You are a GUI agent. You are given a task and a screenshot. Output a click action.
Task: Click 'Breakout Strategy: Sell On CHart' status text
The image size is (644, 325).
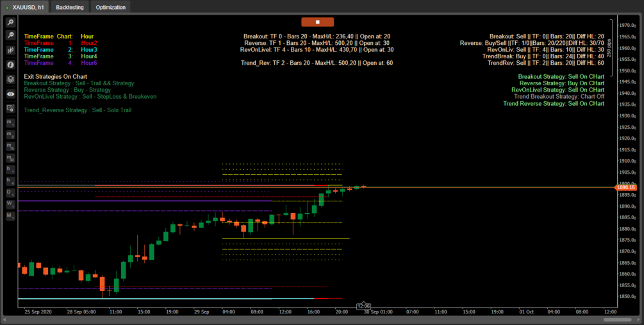click(561, 76)
